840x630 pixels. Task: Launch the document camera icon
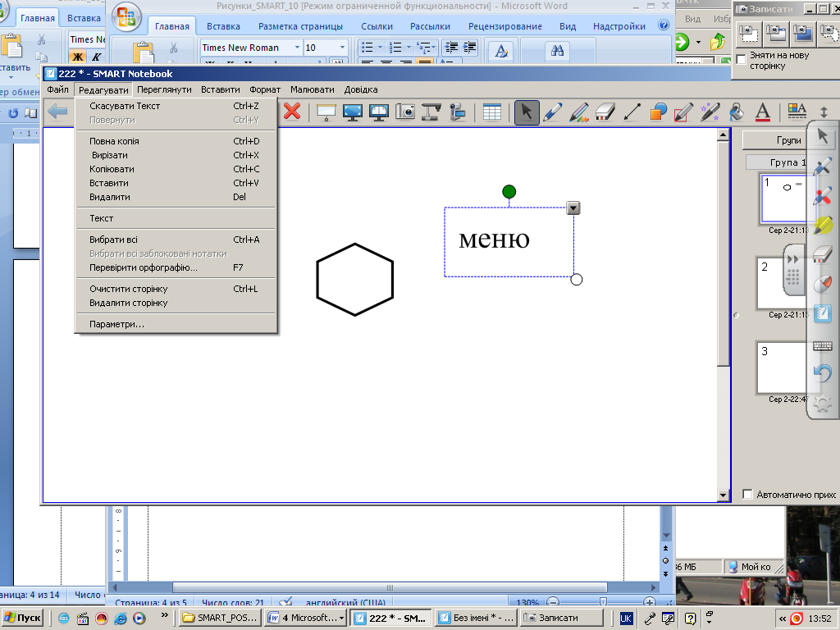[431, 112]
